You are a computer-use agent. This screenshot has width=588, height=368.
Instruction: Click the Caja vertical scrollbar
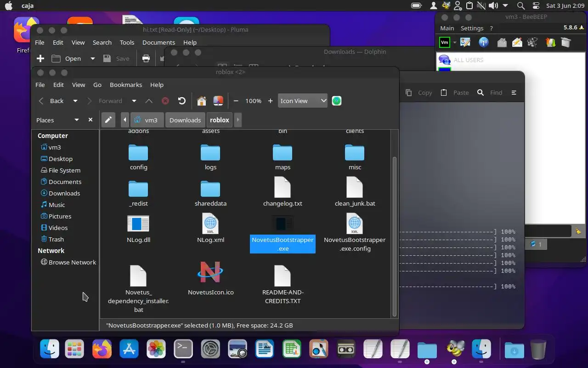pyautogui.click(x=394, y=236)
